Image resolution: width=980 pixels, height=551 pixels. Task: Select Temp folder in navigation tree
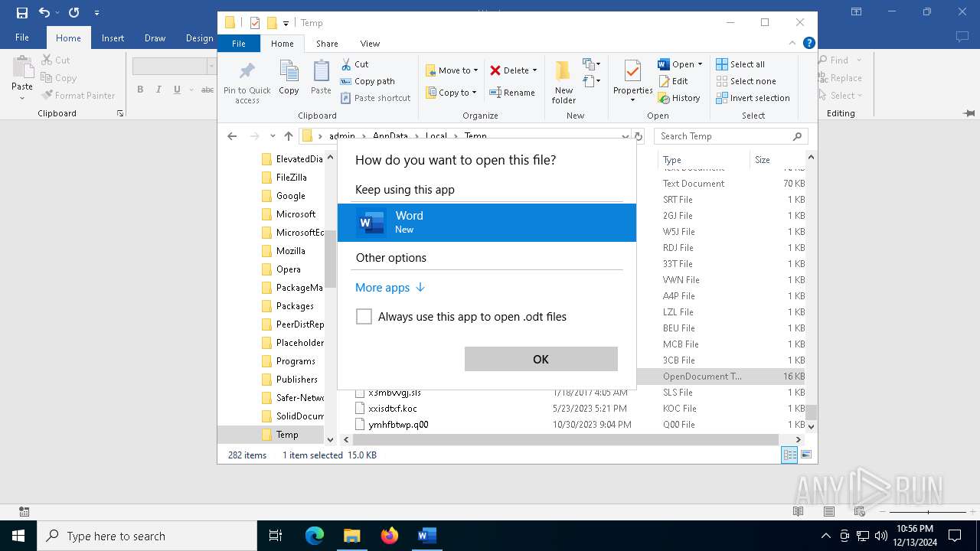[287, 435]
